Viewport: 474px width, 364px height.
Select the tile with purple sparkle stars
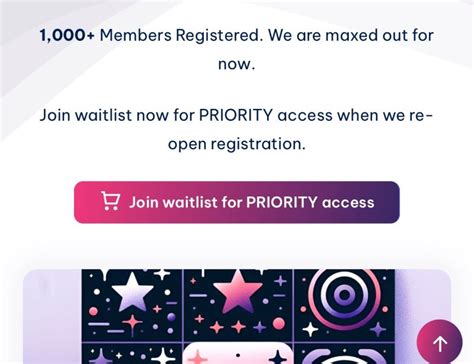[x=132, y=354]
